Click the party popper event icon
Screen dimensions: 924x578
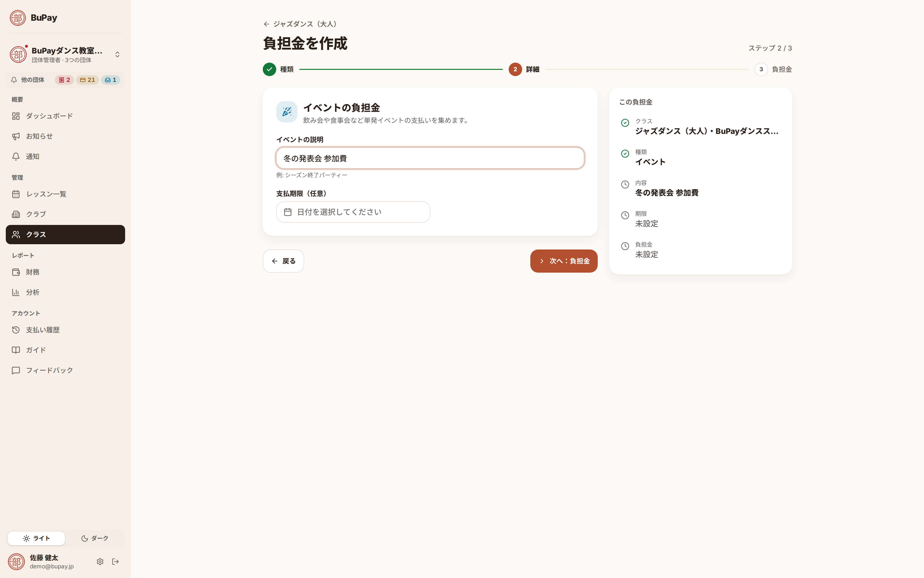click(x=287, y=112)
